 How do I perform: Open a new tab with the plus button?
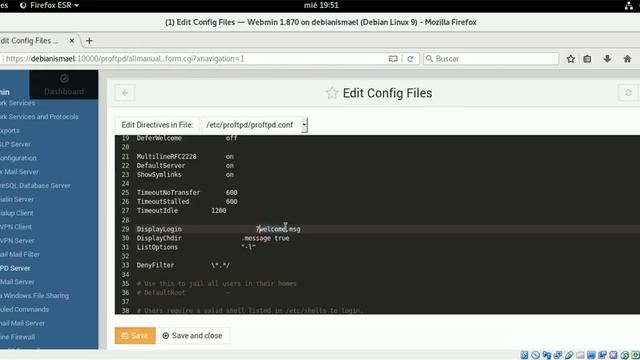[x=89, y=41]
